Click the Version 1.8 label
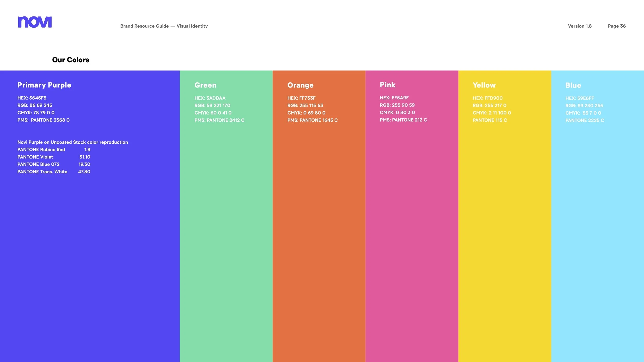The image size is (644, 362). tap(579, 26)
